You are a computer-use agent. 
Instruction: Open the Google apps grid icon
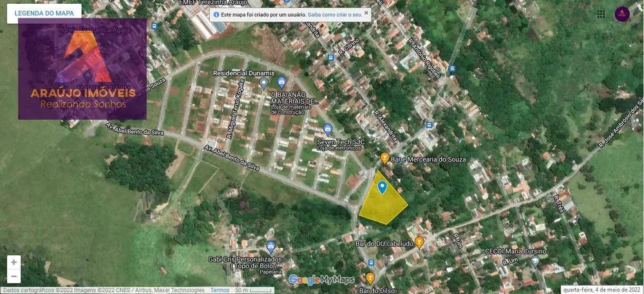pos(601,14)
